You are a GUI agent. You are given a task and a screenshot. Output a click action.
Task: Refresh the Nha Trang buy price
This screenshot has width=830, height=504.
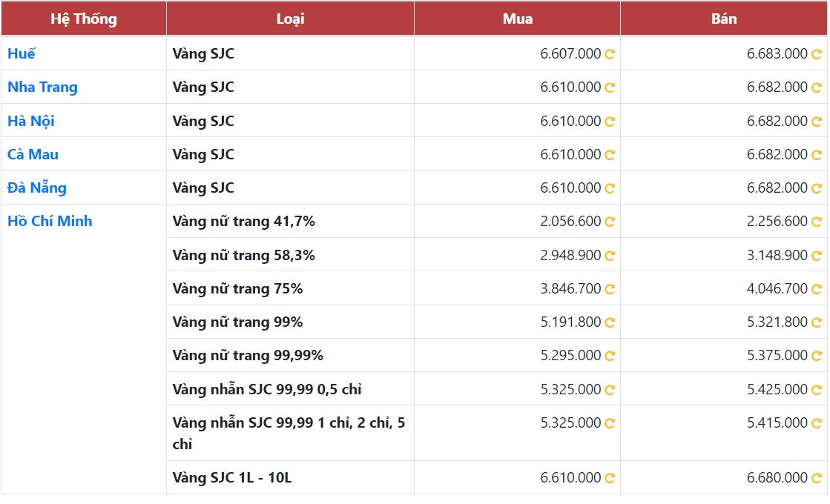[610, 87]
